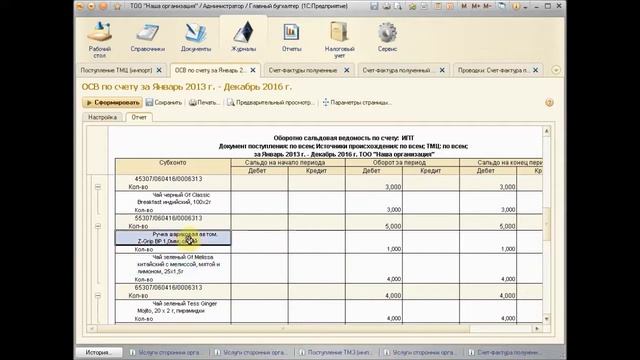The height and width of the screenshot is (360, 640).
Task: Click the print preview icon in title bar
Action: click(x=397, y=6)
